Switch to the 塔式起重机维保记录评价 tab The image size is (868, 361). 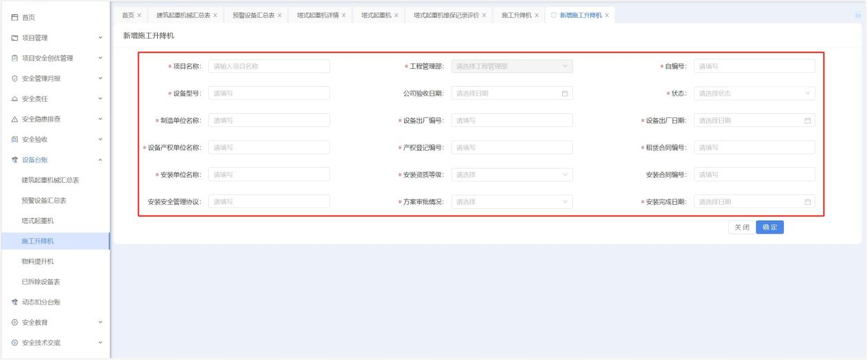[446, 15]
